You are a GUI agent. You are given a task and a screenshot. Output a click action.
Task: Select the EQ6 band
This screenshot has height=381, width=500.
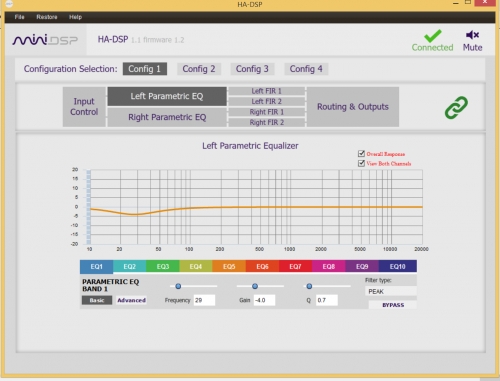[x=262, y=267]
